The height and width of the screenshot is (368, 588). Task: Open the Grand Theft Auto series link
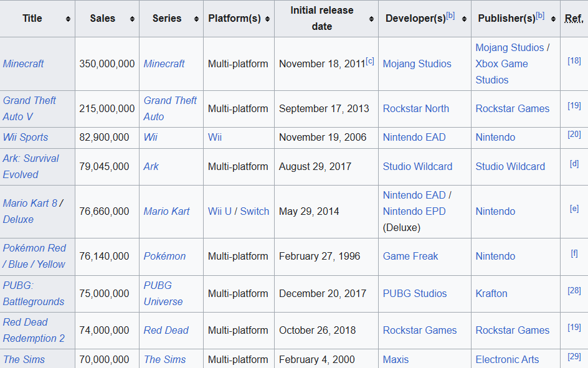tap(170, 109)
